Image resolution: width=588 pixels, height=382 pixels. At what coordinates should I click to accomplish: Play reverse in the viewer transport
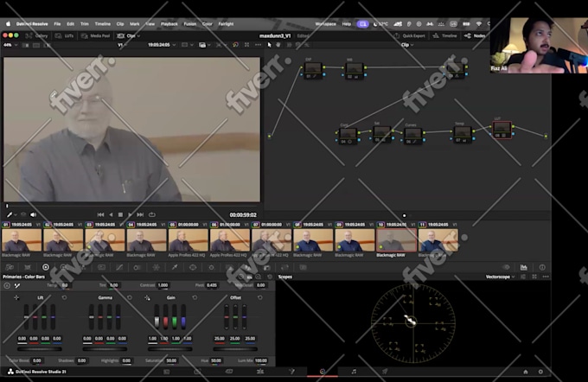[x=111, y=215]
